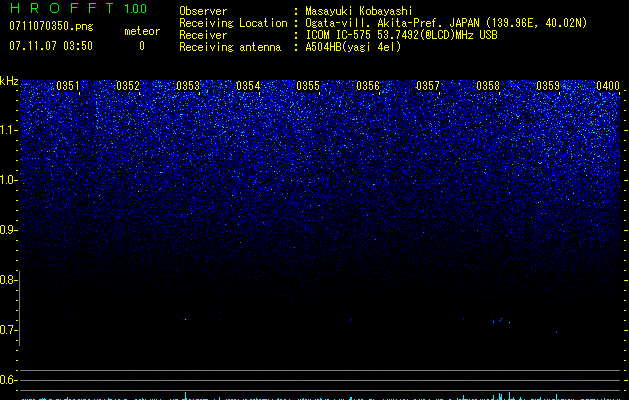629x400 pixels.
Task: Select observer name Masayuki Kobayashi
Action: click(x=359, y=11)
